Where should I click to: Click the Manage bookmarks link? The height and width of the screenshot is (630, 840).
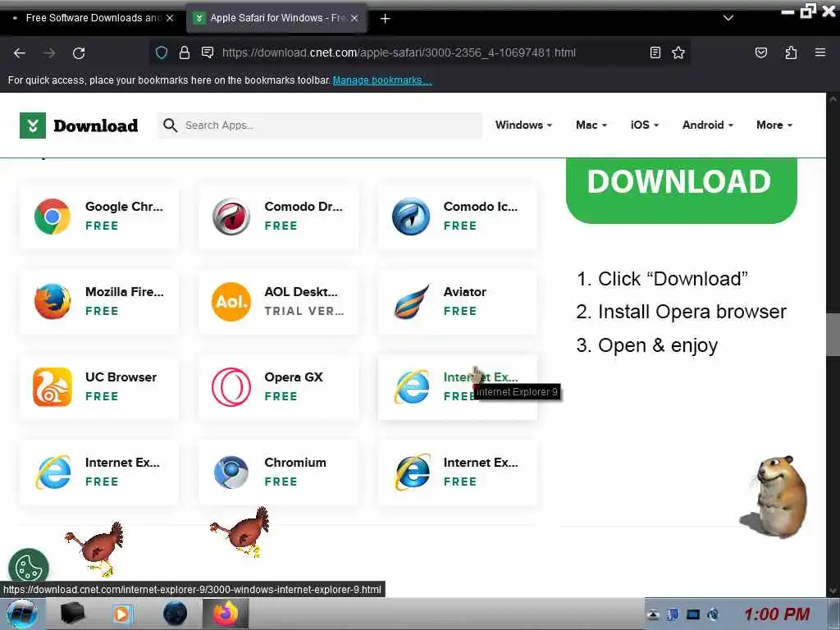click(382, 80)
